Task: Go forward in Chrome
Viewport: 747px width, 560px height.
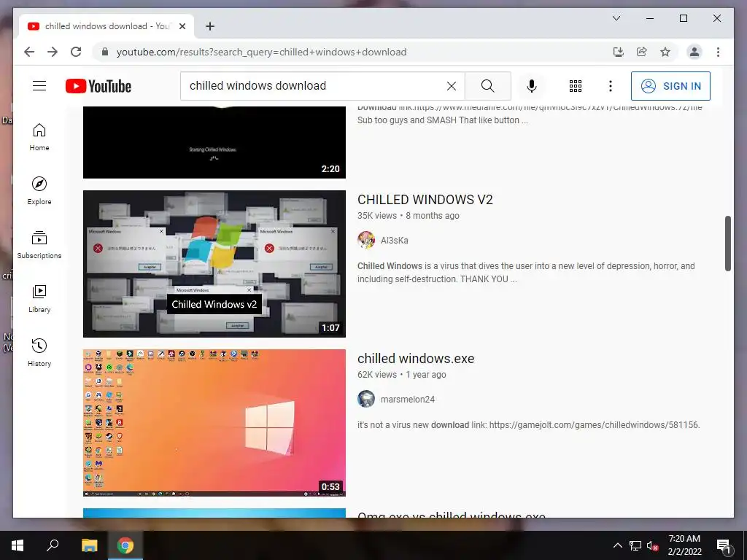Action: coord(53,52)
